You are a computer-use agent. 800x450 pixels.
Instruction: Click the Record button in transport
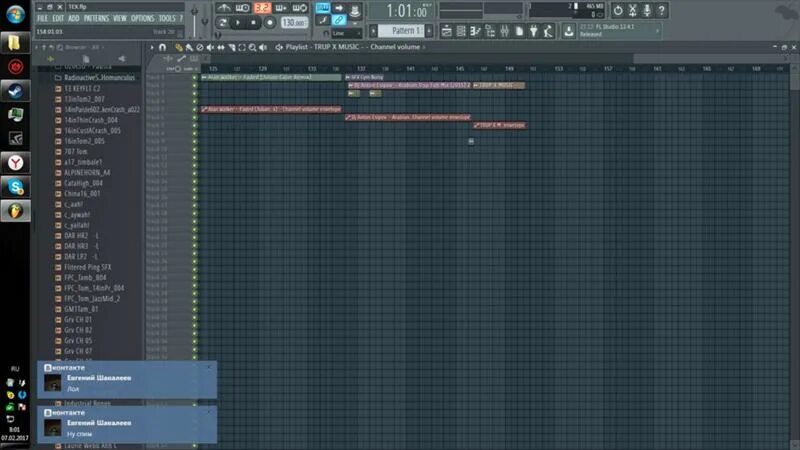click(x=269, y=22)
